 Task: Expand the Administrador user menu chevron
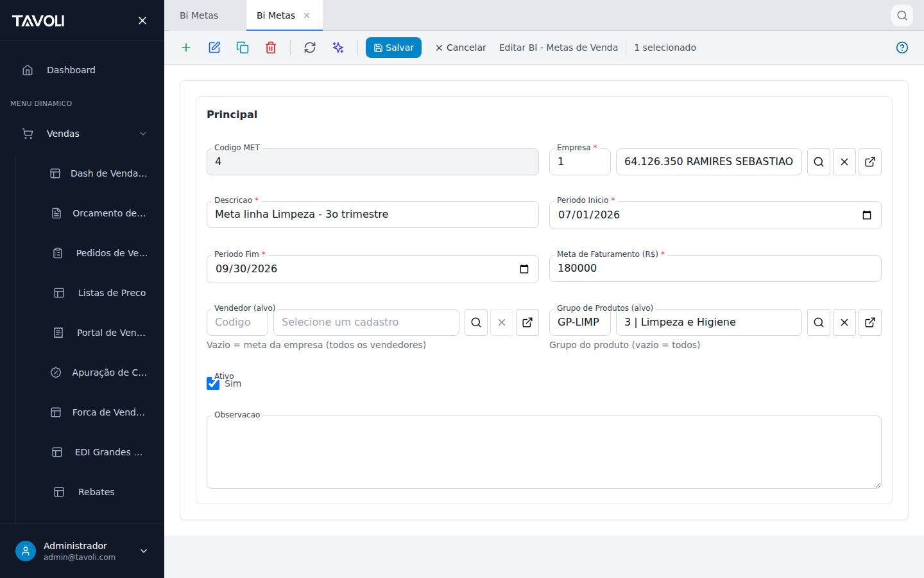click(144, 551)
